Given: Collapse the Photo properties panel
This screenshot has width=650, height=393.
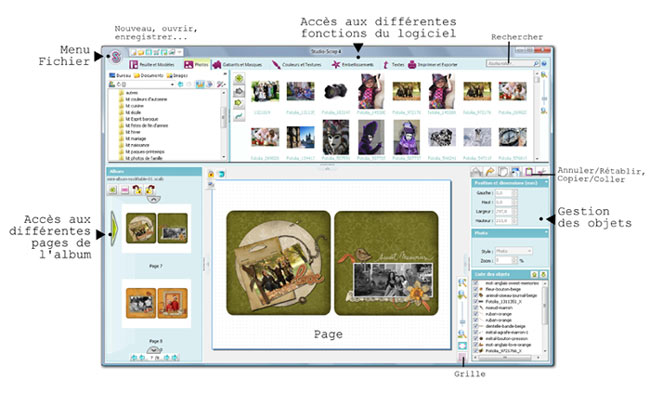Looking at the screenshot, I should pyautogui.click(x=546, y=233).
